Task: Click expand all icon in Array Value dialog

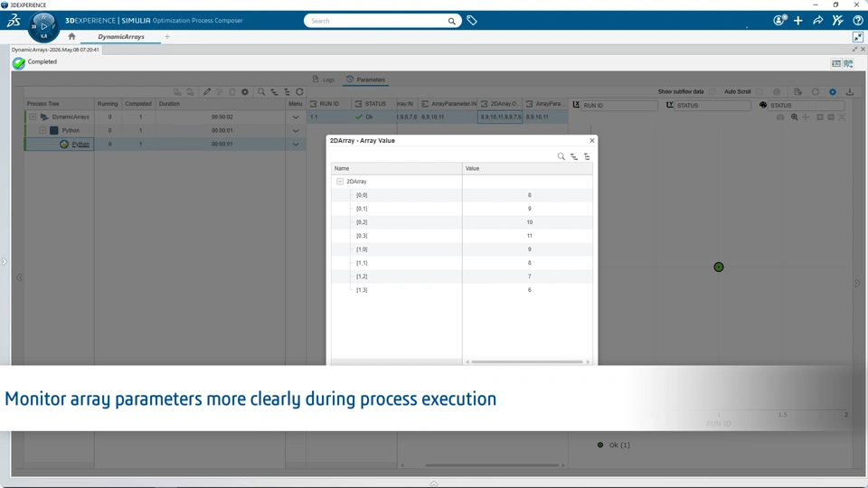Action: click(x=574, y=156)
